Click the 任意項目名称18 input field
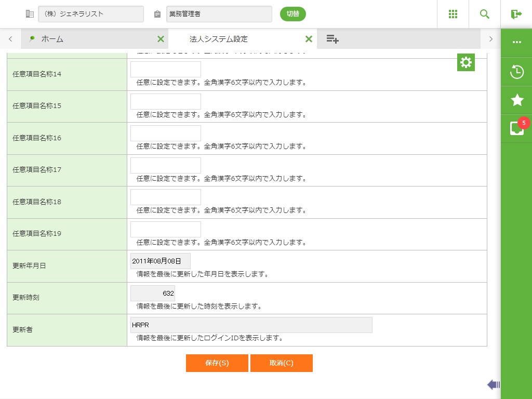Image resolution: width=532 pixels, height=399 pixels. 166,197
